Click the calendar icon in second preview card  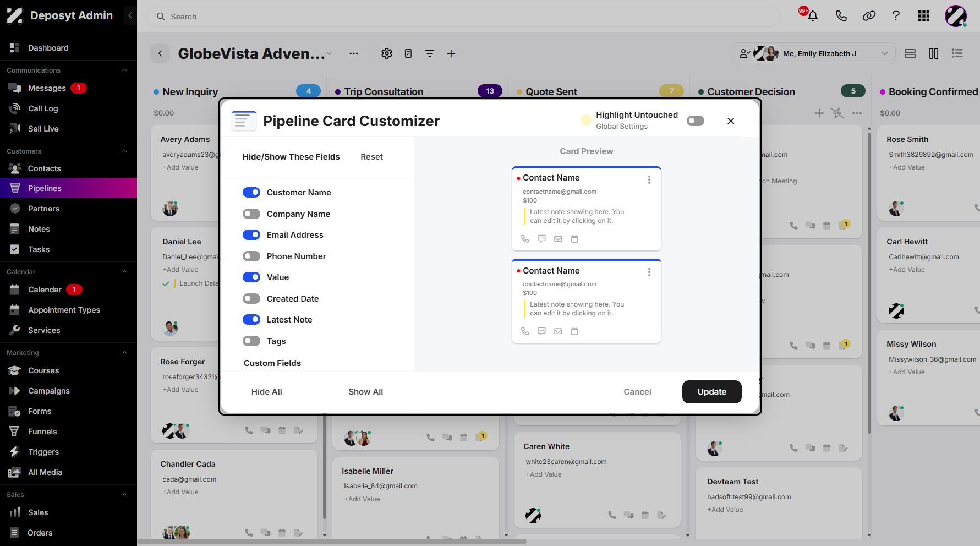pos(574,331)
